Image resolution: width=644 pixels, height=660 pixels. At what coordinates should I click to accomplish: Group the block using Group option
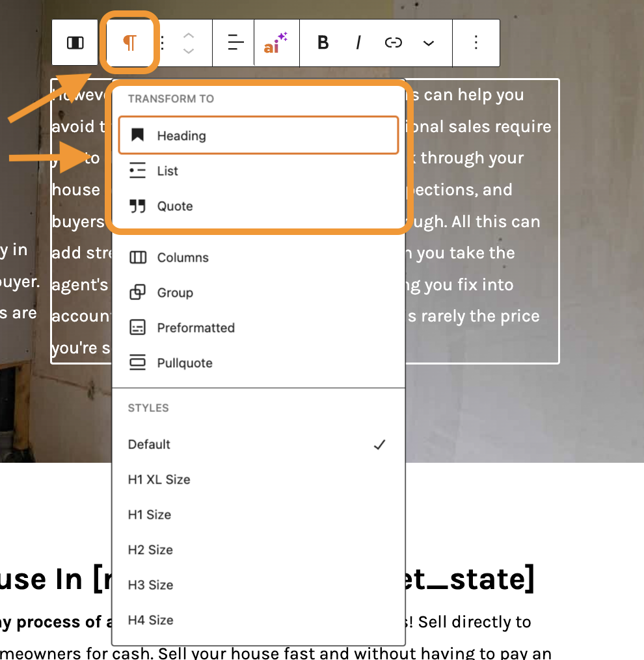pyautogui.click(x=174, y=292)
